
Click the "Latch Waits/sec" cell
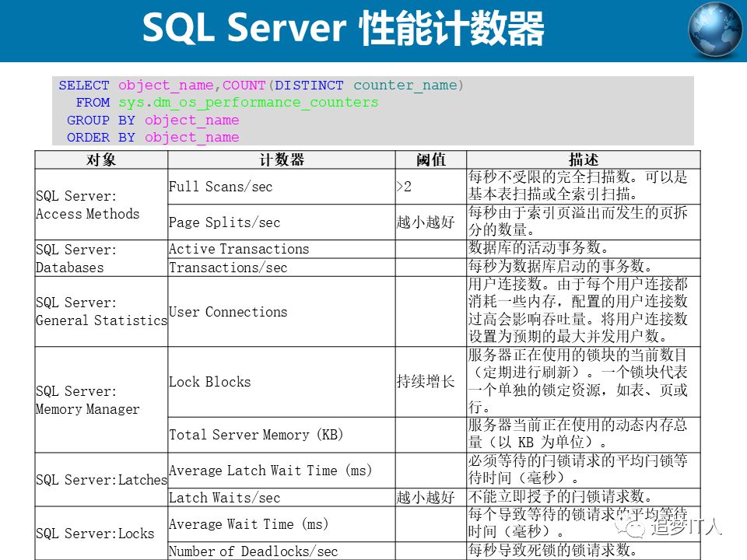282,498
